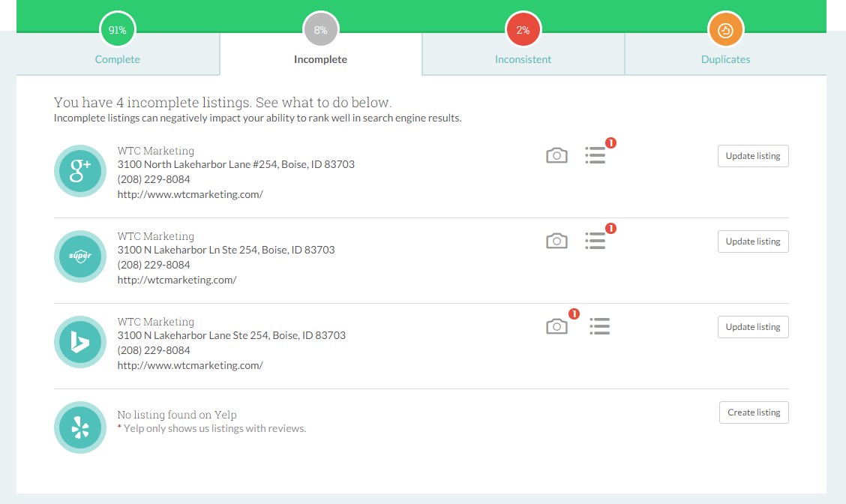846x504 pixels.
Task: Click the Bing listing logo
Action: click(79, 342)
